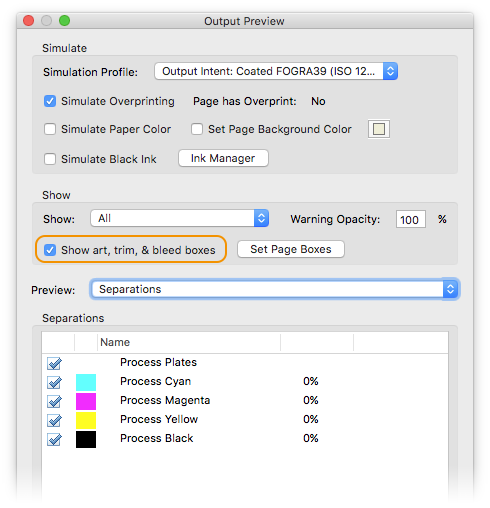Select the Process Magenta row
490x508 pixels.
point(245,400)
